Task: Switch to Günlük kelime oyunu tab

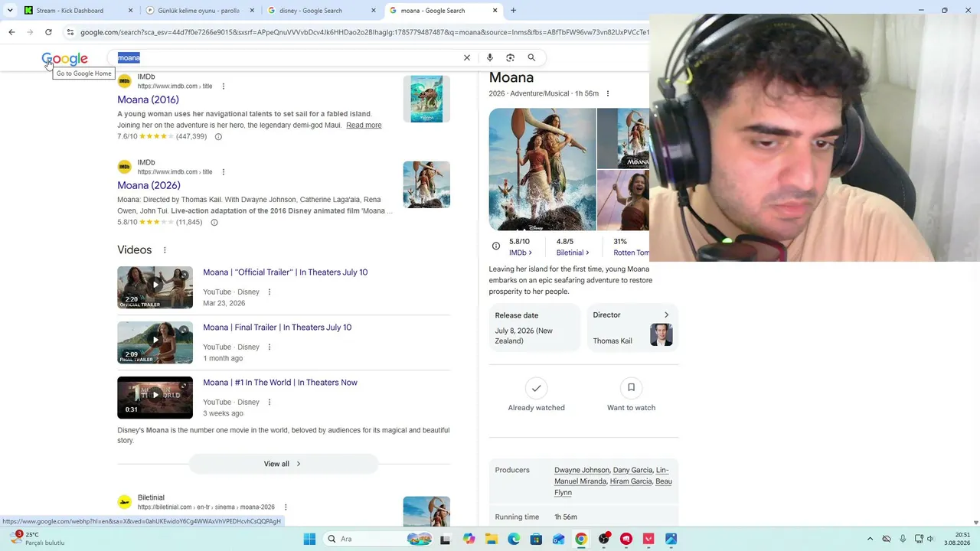Action: 200,11
